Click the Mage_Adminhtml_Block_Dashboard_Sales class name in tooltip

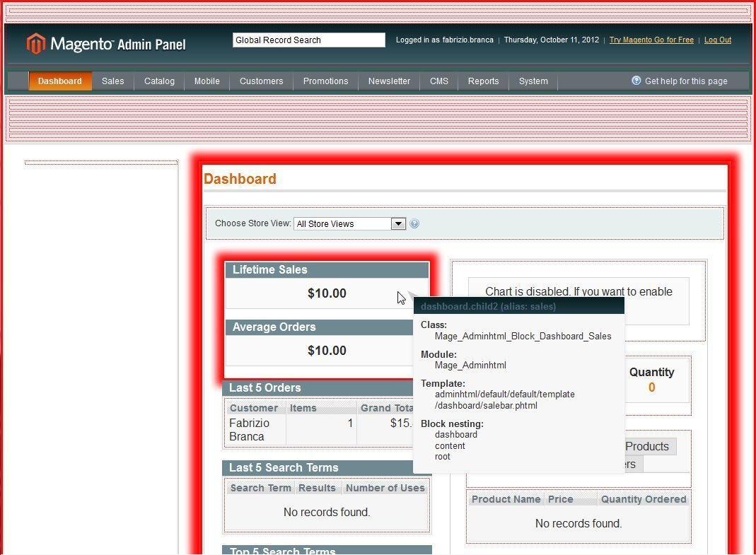point(523,336)
